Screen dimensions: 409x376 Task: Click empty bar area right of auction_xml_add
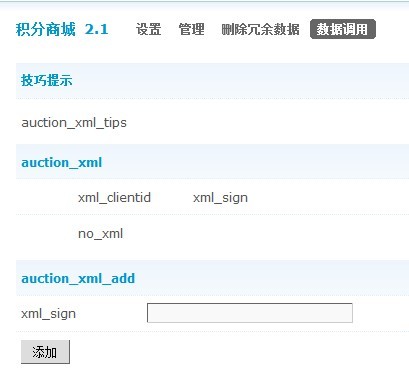(272, 278)
